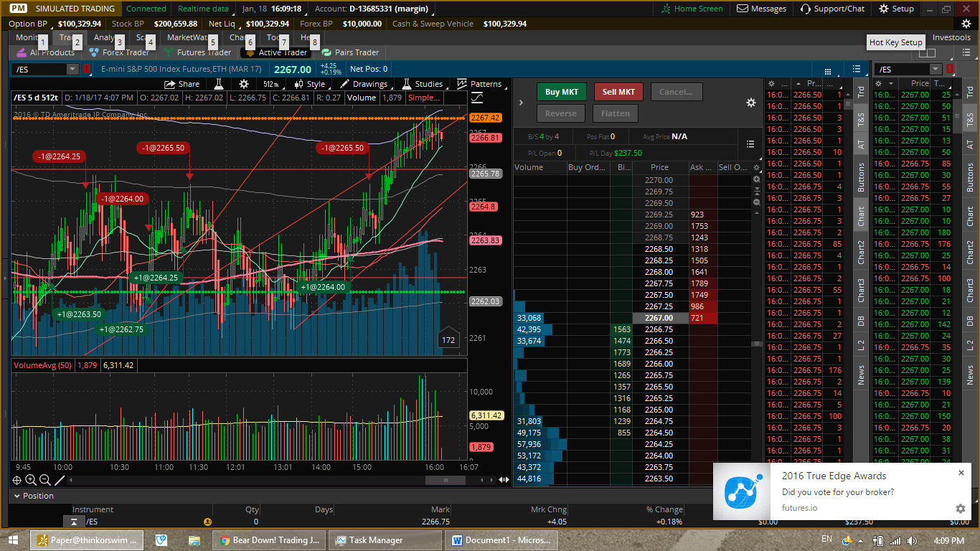Flatten the position with Flatten button
Screen dimensions: 980x551
(616, 113)
